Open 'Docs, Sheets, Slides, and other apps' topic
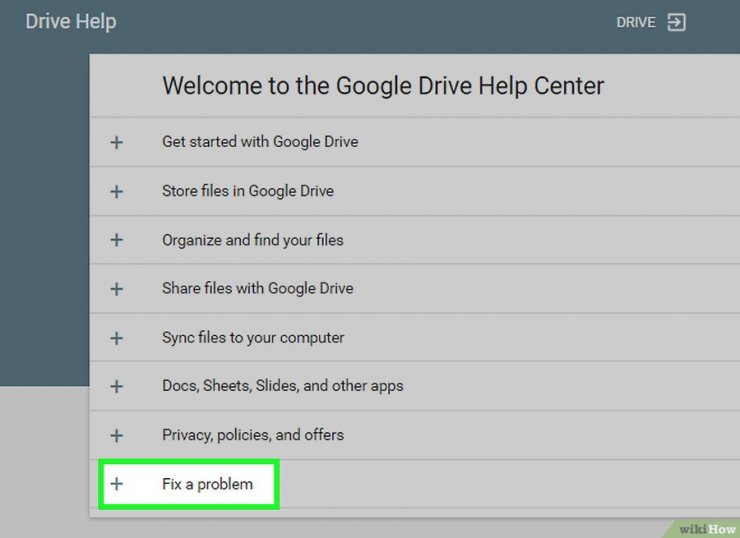740x538 pixels. pos(283,386)
